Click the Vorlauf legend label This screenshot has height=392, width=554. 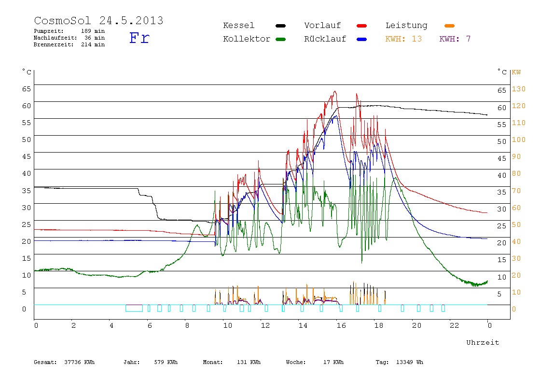pos(322,26)
